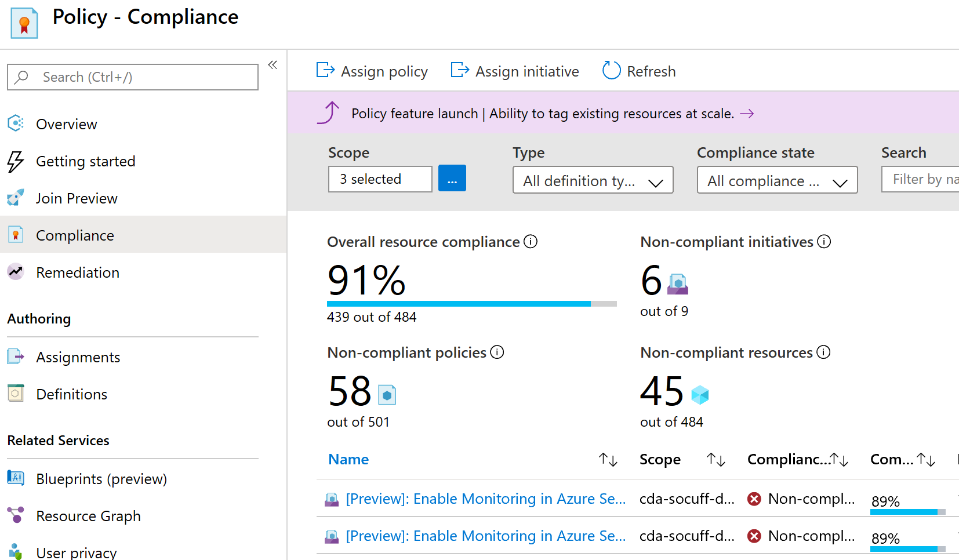Screen dimensions: 959x560
Task: Open the Compliance state dropdown
Action: (776, 180)
